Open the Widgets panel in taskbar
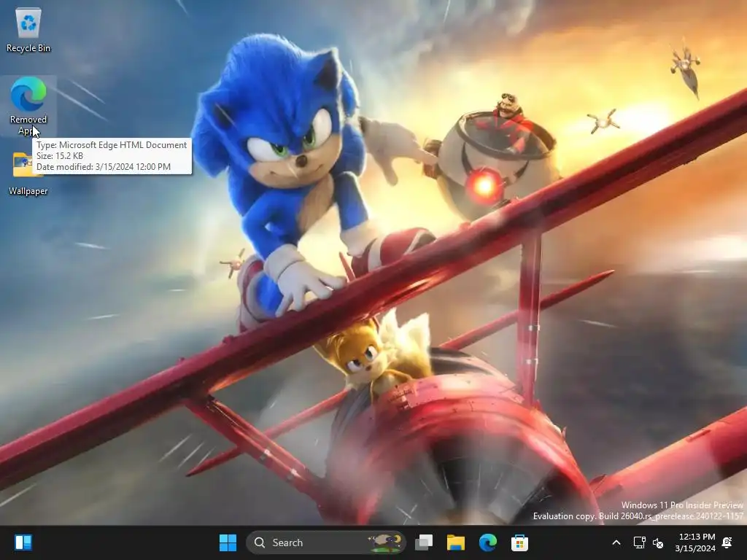 [23, 542]
